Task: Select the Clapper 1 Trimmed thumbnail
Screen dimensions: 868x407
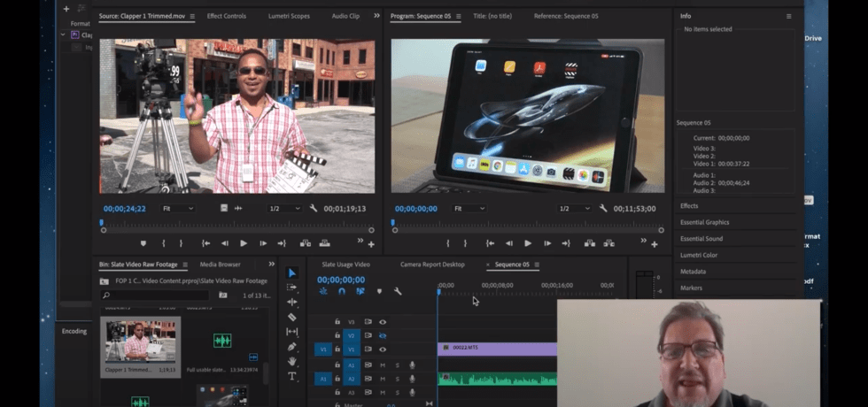Action: (140, 342)
